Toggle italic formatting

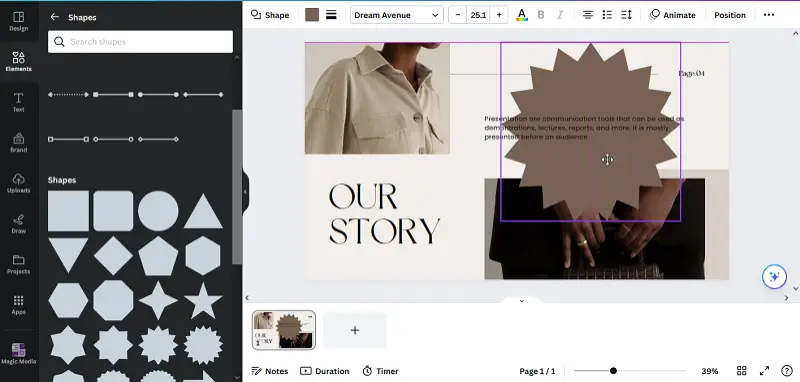pyautogui.click(x=560, y=15)
